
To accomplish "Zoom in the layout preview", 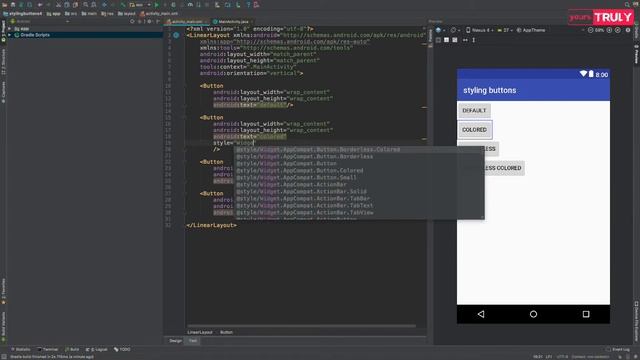I will tap(609, 30).
